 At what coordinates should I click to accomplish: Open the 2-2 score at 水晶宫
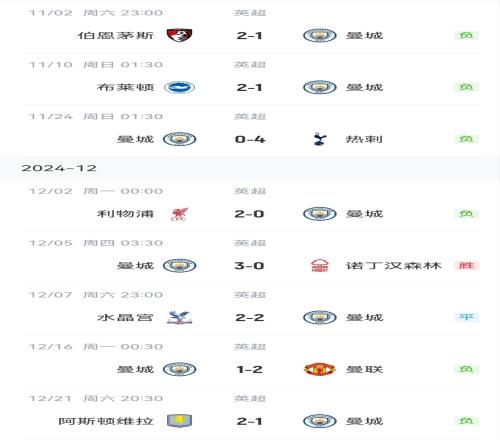(249, 317)
